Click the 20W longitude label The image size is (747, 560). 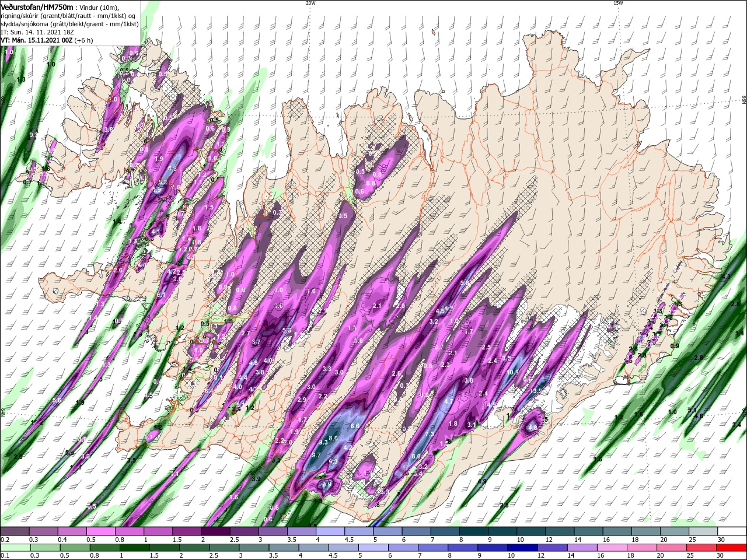click(x=310, y=3)
